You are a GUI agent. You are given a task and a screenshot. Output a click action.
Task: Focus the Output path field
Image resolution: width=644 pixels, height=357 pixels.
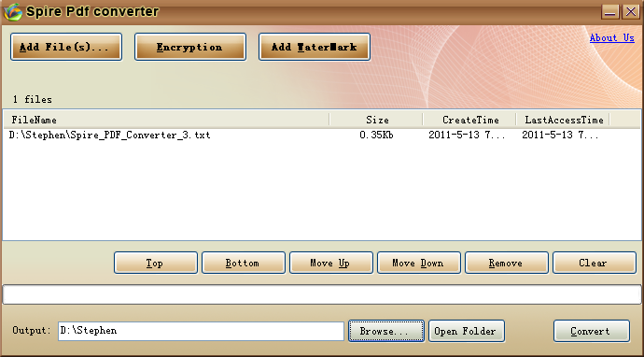point(201,331)
